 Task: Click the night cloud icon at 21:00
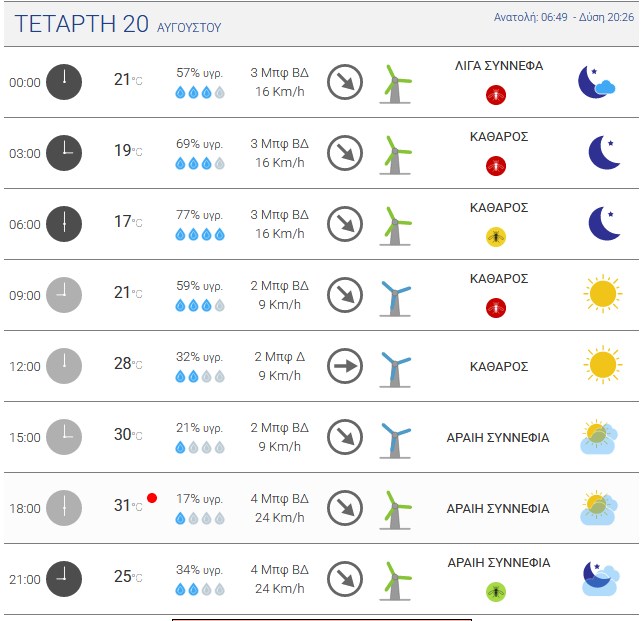click(599, 578)
